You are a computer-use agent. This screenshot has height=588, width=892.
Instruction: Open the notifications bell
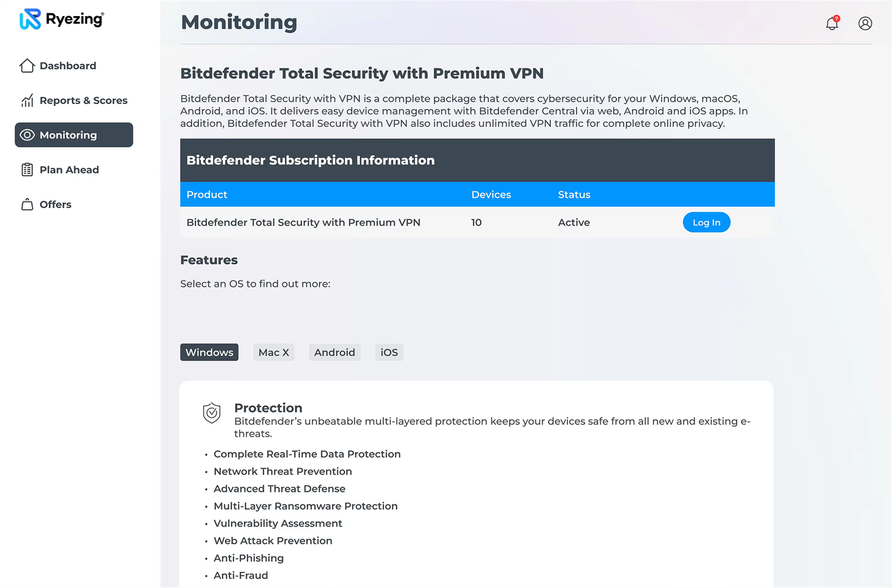832,23
